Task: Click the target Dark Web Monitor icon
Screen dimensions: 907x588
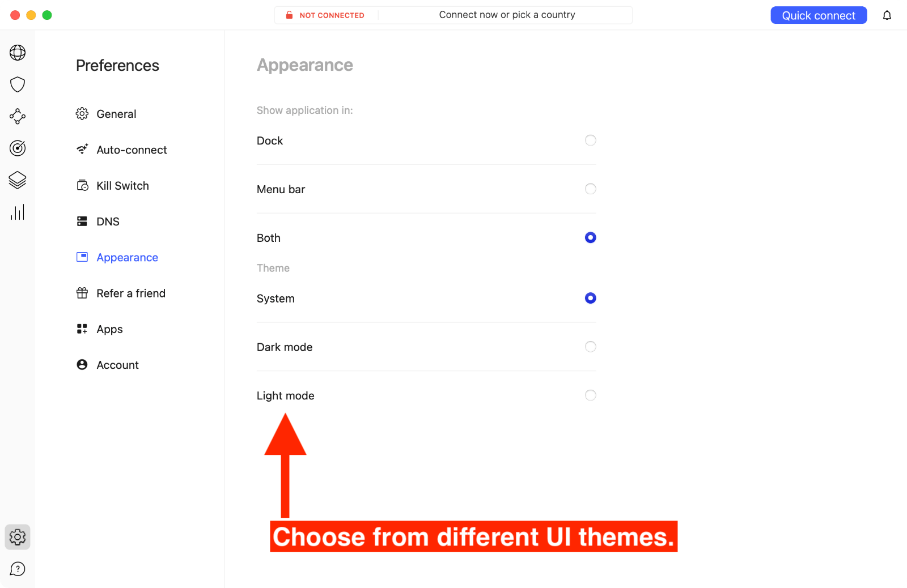Action: tap(18, 148)
